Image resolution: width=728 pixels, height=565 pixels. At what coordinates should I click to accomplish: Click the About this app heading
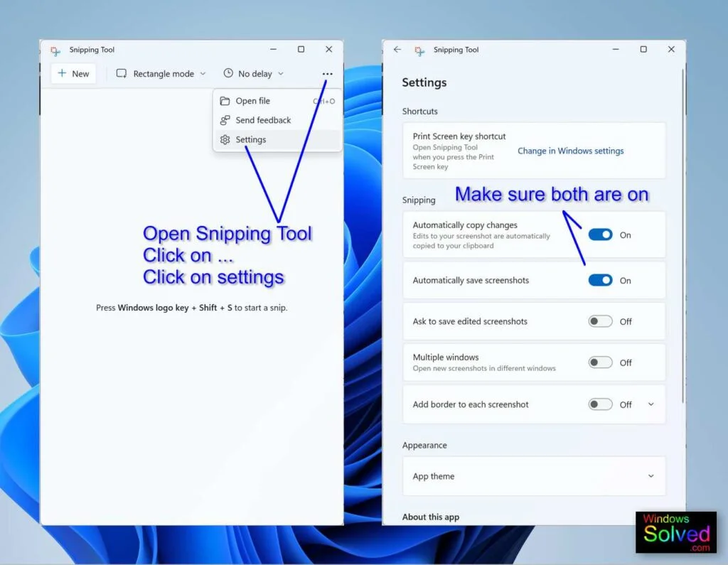[x=430, y=517]
